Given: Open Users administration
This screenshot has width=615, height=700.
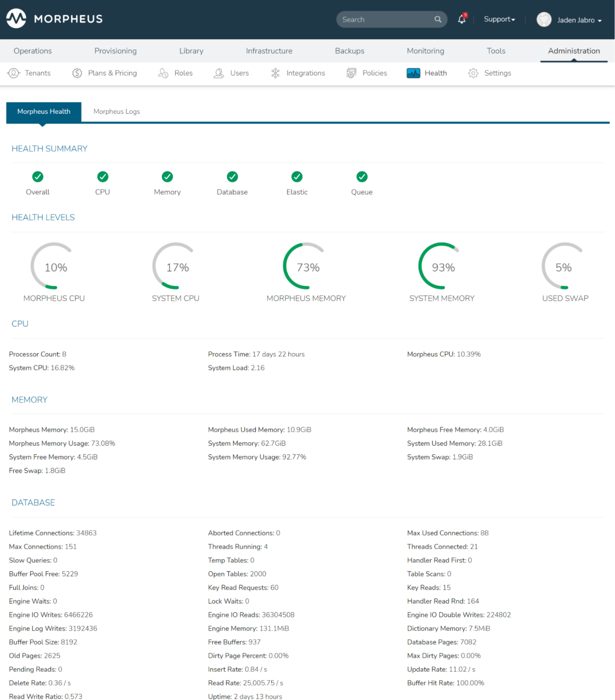Looking at the screenshot, I should [219, 73].
